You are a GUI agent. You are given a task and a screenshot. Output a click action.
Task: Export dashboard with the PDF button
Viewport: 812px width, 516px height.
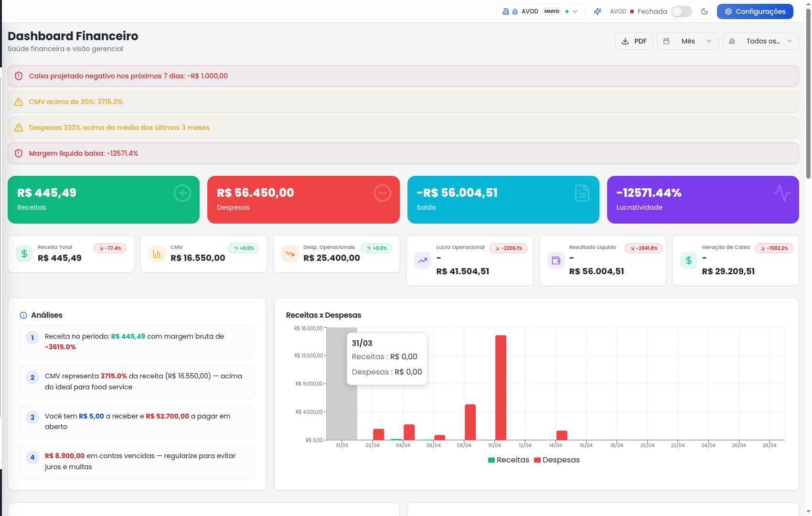click(x=634, y=41)
